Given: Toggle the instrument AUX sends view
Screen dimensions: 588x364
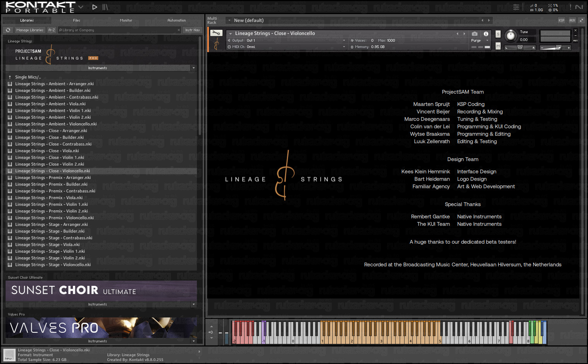Looking at the screenshot, I should pyautogui.click(x=575, y=41).
